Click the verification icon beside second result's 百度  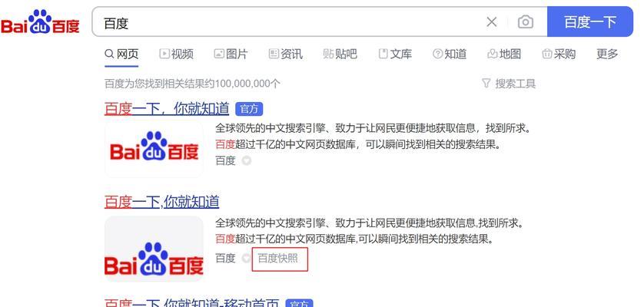coord(246,258)
